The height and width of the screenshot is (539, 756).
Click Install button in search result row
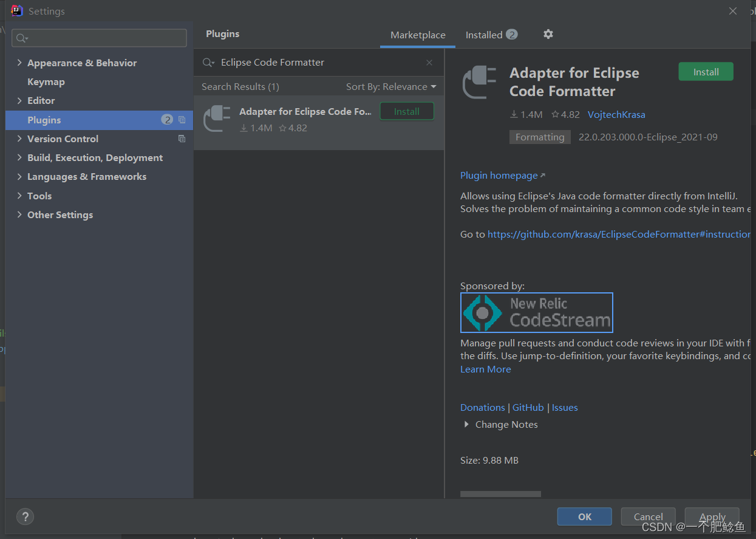coord(407,111)
